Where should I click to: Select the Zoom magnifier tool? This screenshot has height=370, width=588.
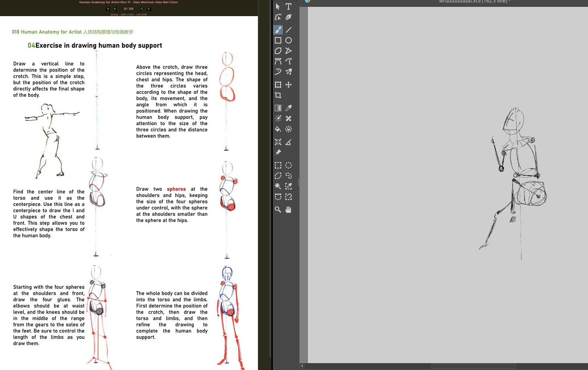coord(278,210)
